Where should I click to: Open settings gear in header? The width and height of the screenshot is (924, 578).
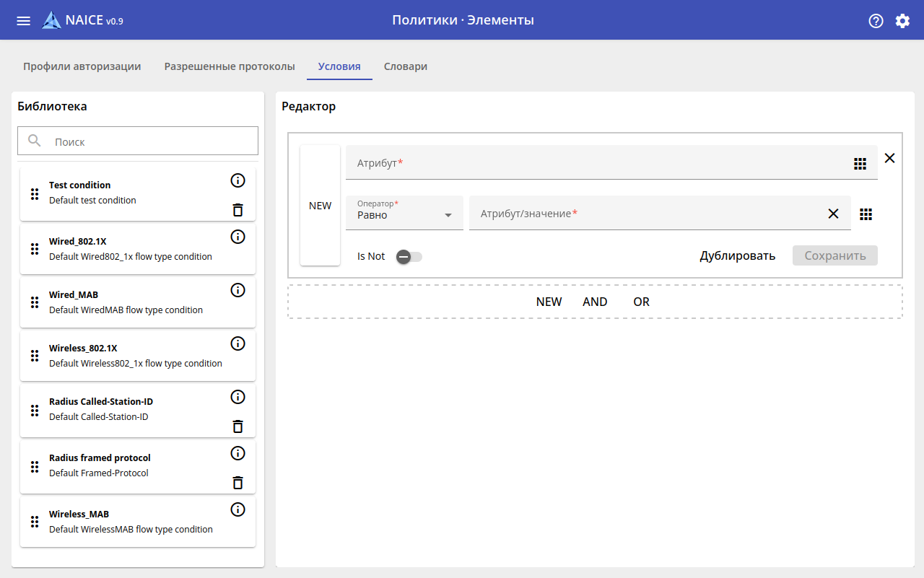902,21
